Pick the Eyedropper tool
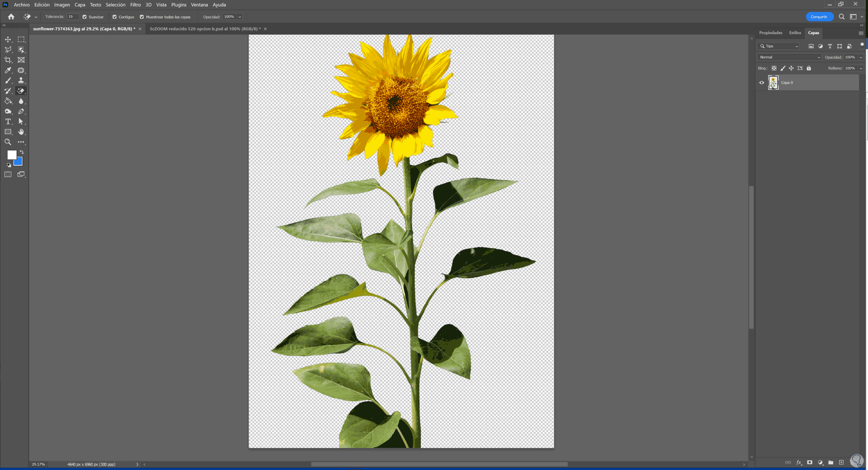 pyautogui.click(x=8, y=70)
